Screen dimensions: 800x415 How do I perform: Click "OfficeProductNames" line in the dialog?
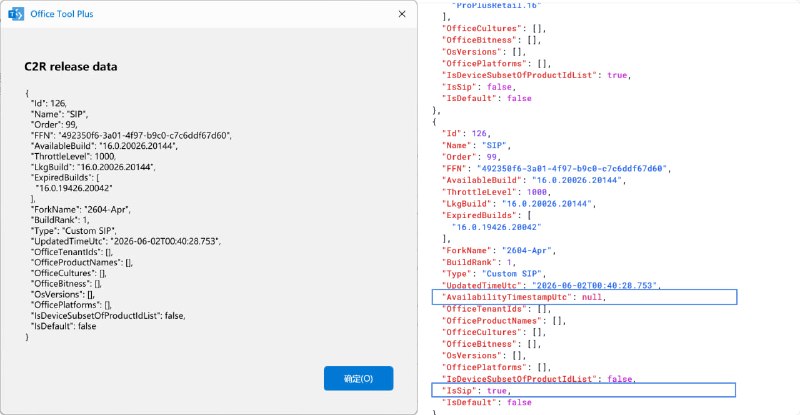(82, 262)
